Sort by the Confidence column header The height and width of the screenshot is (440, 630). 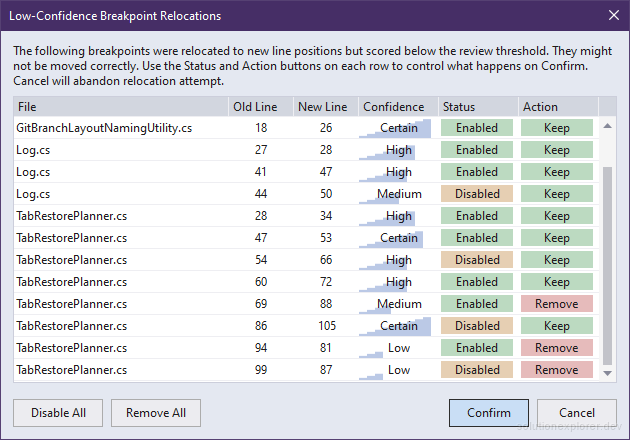398,107
